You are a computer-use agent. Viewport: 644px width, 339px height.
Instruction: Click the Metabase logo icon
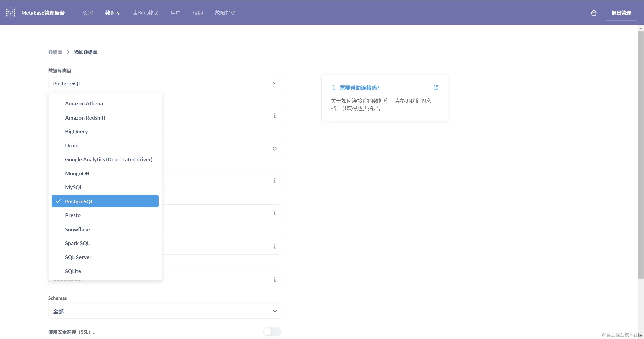[11, 13]
